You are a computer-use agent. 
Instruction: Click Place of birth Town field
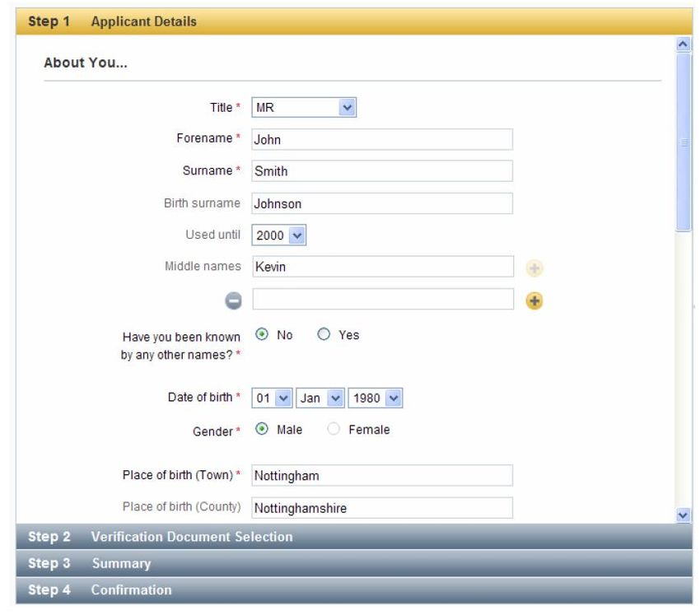[382, 475]
